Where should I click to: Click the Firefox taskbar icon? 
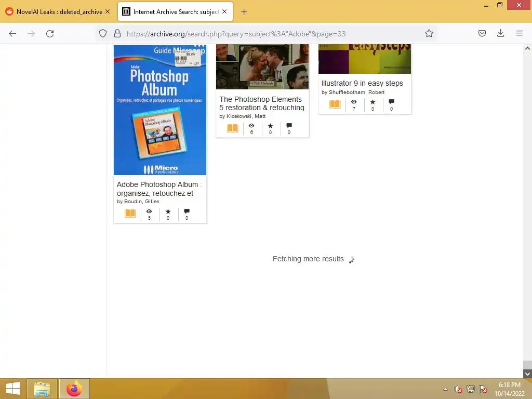74,389
